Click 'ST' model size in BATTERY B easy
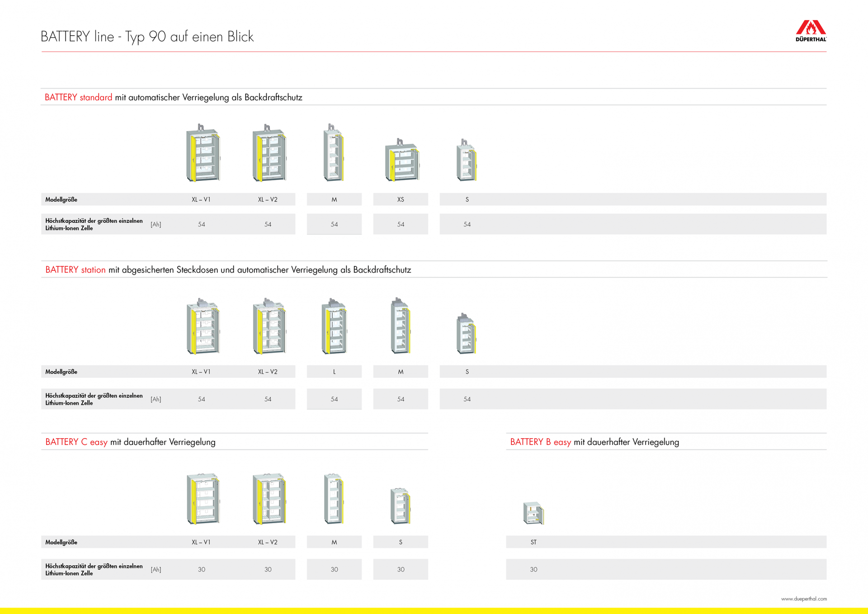868x614 pixels. click(533, 542)
